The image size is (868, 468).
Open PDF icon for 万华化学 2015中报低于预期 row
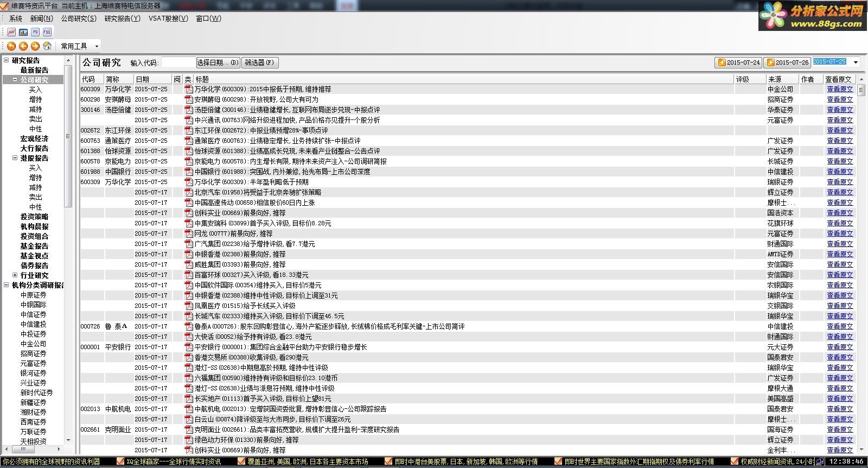tap(189, 89)
